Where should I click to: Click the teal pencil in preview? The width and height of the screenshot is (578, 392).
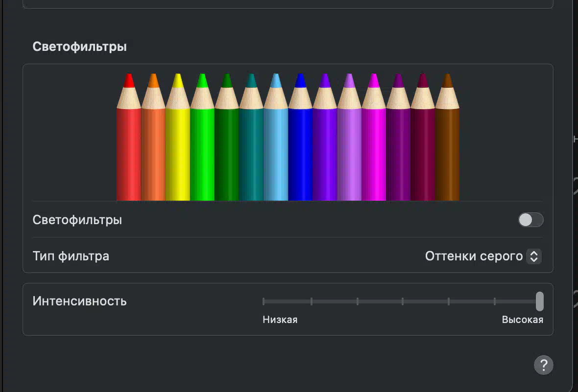pos(251,137)
